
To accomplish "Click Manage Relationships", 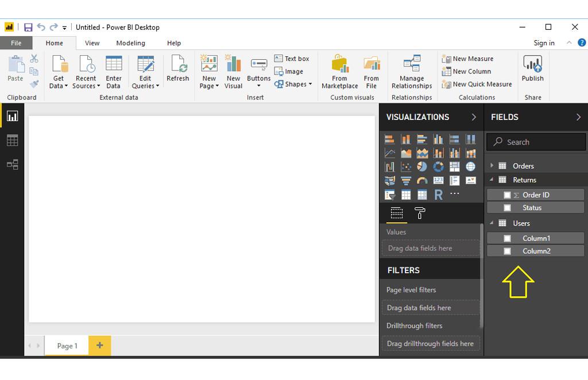I will (x=412, y=72).
